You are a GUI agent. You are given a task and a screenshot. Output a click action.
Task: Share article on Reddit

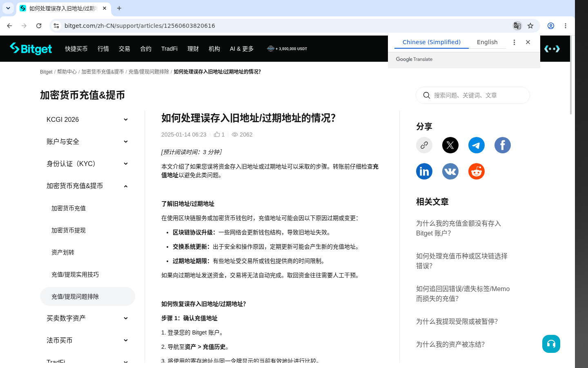pyautogui.click(x=477, y=171)
